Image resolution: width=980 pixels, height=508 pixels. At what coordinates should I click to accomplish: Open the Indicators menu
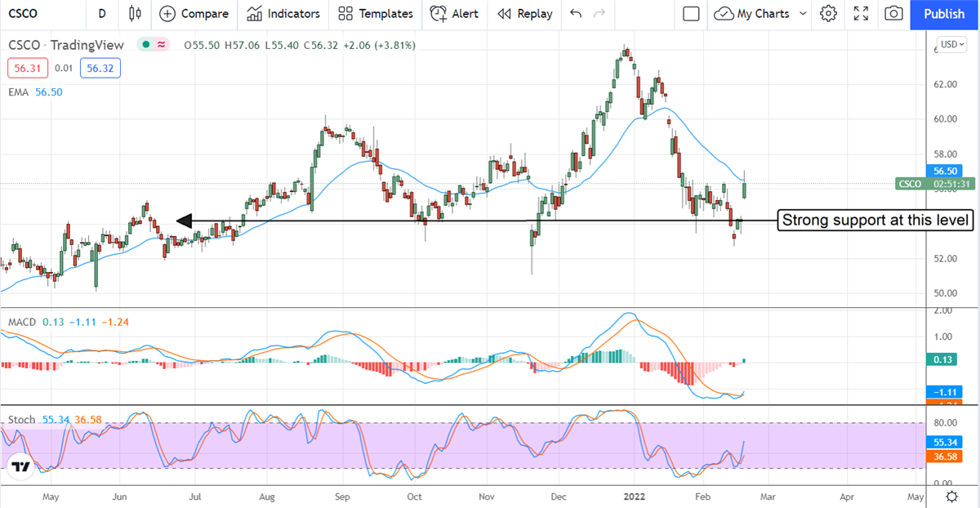pyautogui.click(x=283, y=14)
